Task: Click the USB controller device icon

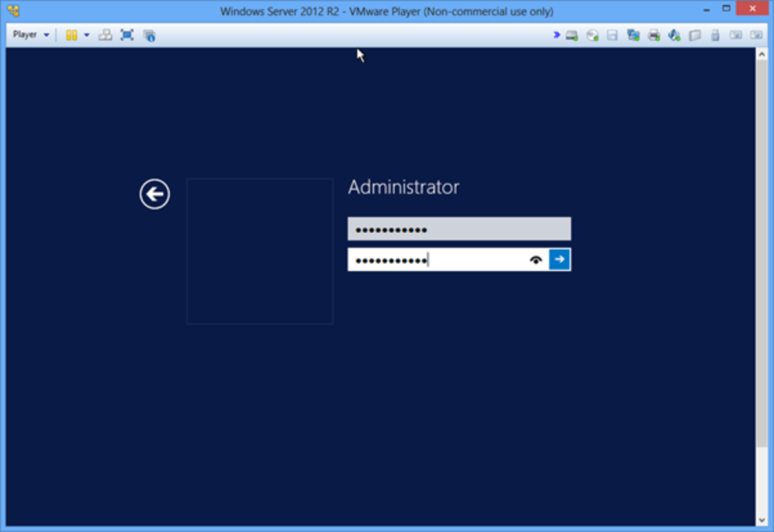Action: [x=715, y=35]
